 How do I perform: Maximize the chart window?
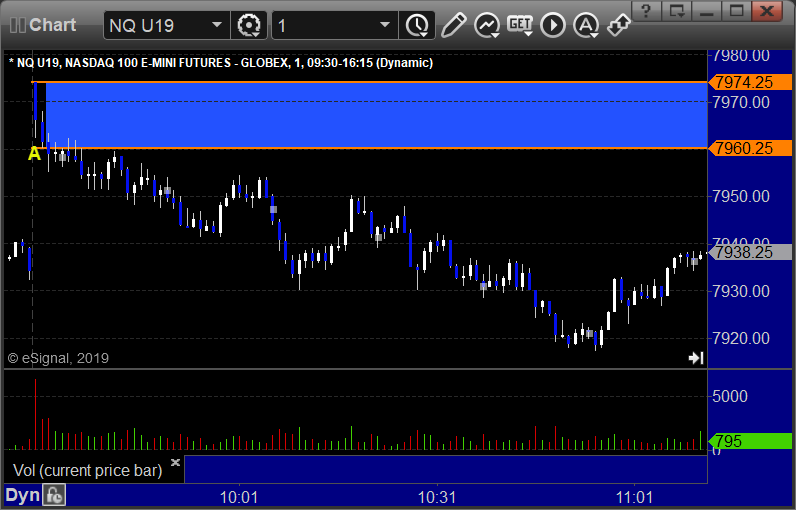point(736,11)
